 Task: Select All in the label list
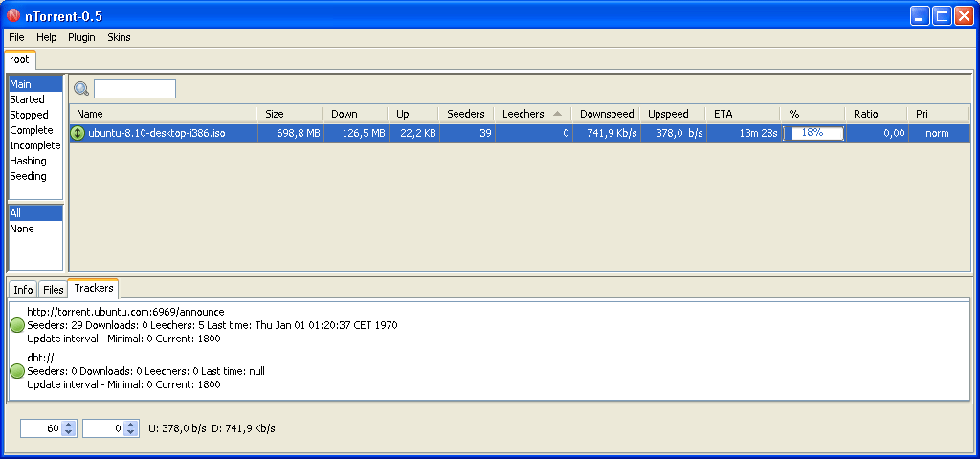tap(35, 213)
